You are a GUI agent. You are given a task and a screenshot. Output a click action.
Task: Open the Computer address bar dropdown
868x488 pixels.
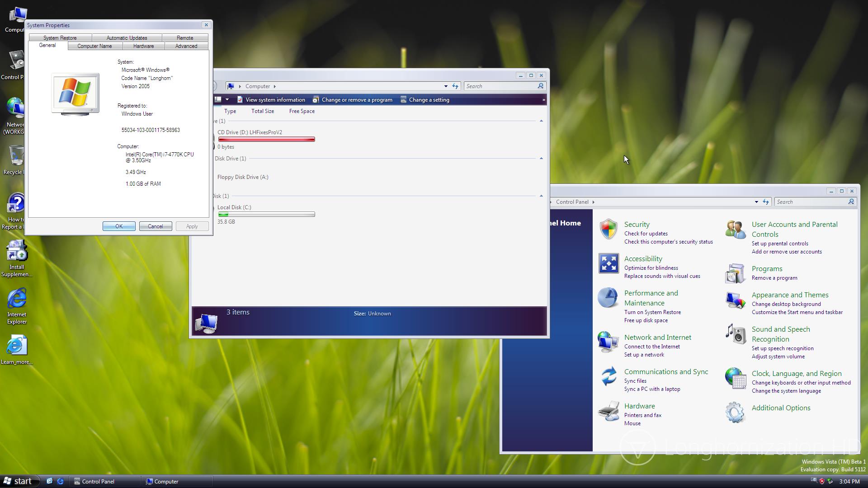[446, 86]
